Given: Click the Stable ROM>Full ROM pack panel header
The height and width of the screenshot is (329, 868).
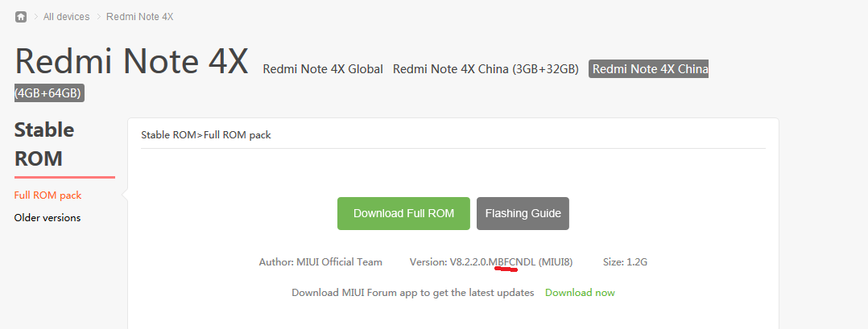Looking at the screenshot, I should [x=206, y=135].
